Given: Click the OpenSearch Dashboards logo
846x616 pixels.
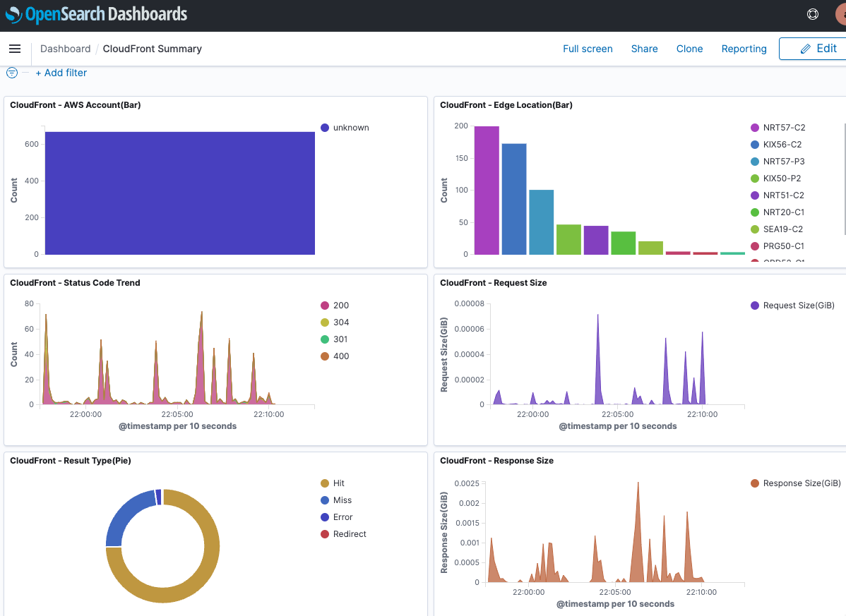Looking at the screenshot, I should point(97,15).
